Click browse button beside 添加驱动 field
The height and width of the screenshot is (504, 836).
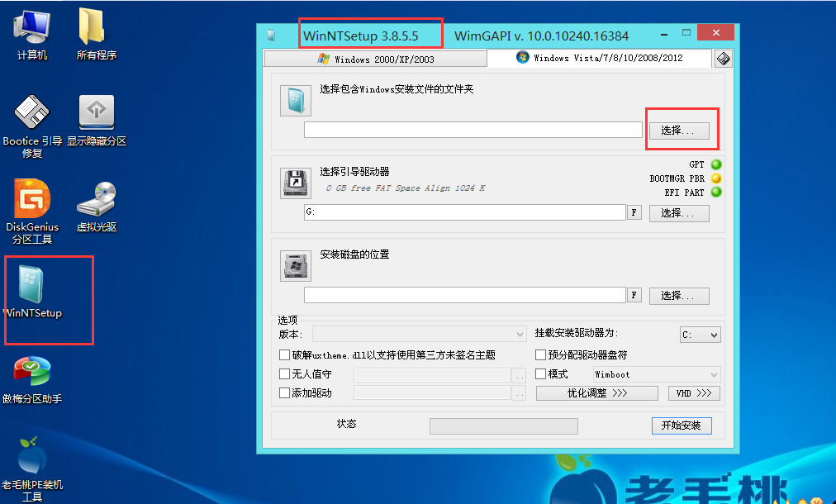(519, 394)
